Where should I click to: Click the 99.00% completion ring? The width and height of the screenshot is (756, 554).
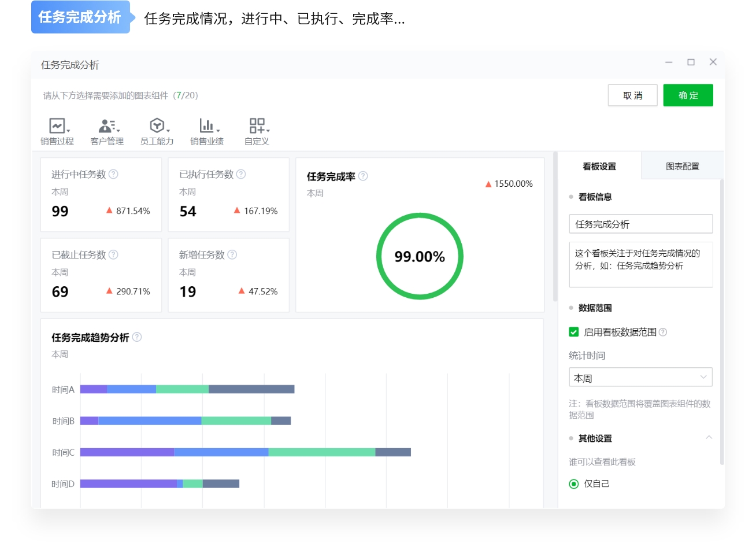(x=420, y=256)
